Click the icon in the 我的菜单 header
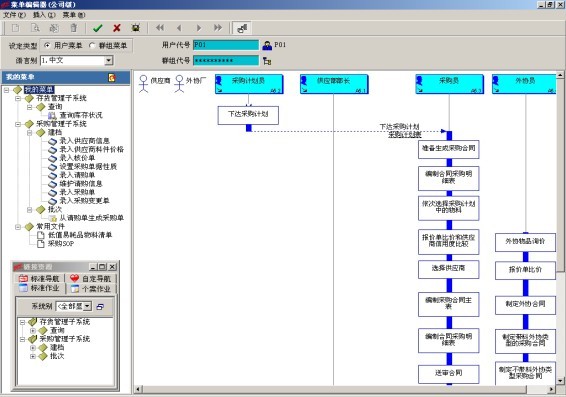 112,77
